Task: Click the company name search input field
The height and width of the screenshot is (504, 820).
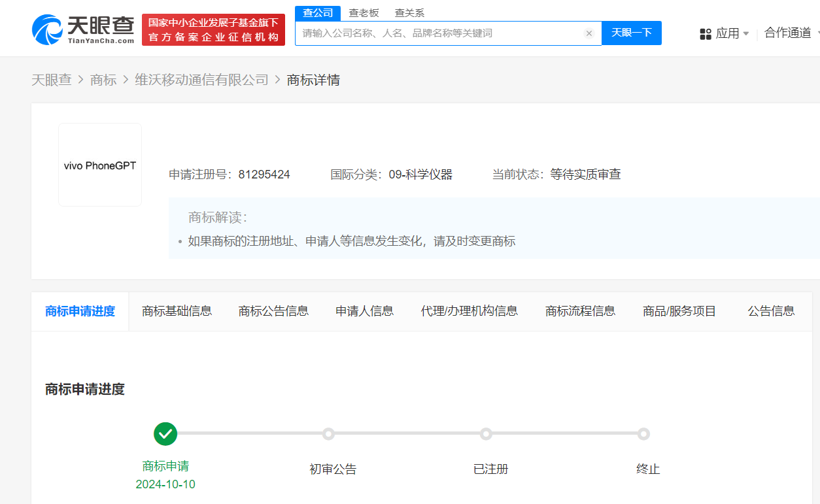Action: pos(438,33)
